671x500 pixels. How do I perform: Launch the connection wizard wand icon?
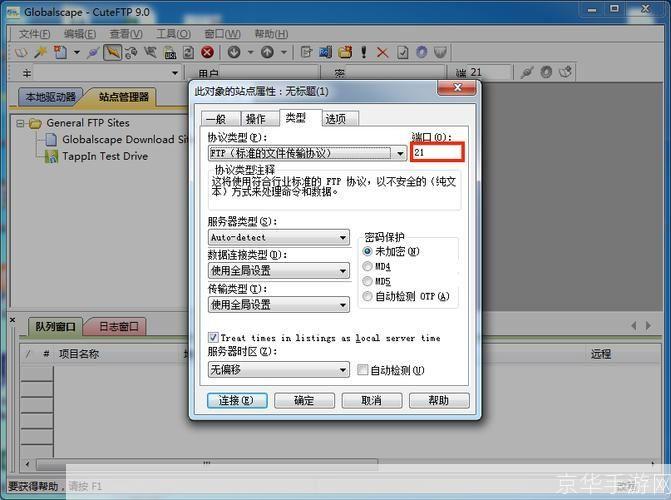[x=41, y=53]
